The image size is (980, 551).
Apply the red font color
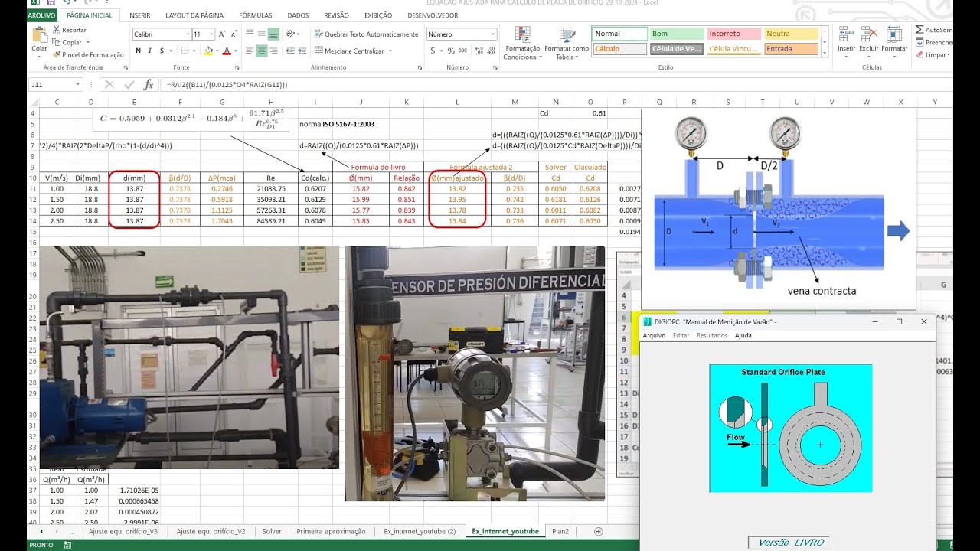coord(226,51)
